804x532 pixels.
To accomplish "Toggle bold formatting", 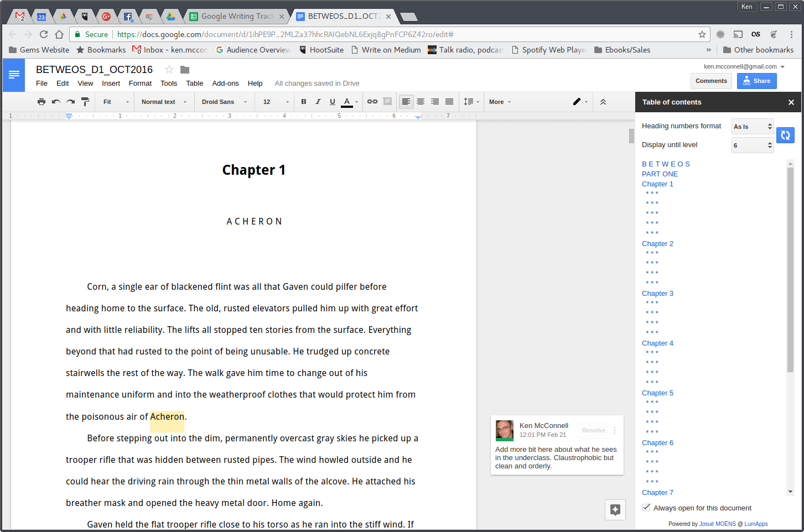I will [x=303, y=102].
